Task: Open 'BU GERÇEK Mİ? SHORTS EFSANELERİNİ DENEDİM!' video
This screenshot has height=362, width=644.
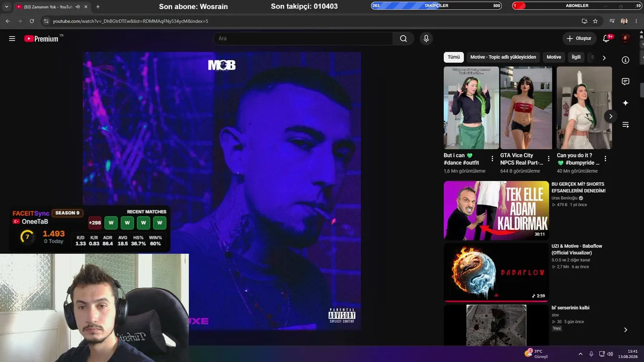Action: click(x=579, y=188)
